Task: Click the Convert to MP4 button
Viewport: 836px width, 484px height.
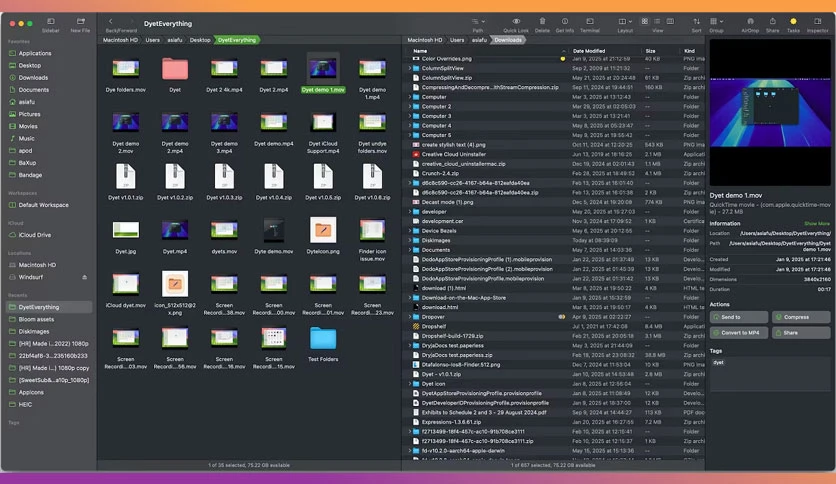Action: point(739,333)
